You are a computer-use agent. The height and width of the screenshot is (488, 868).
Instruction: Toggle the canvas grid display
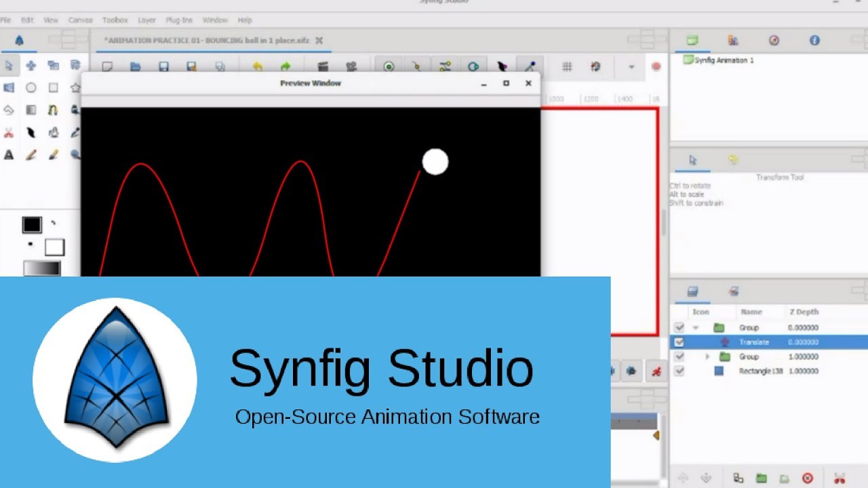pyautogui.click(x=568, y=66)
